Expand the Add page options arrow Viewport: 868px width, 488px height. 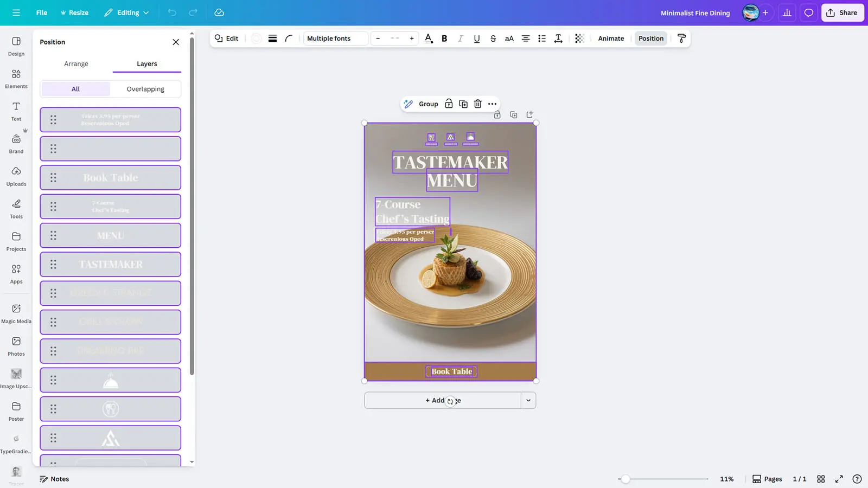(528, 401)
